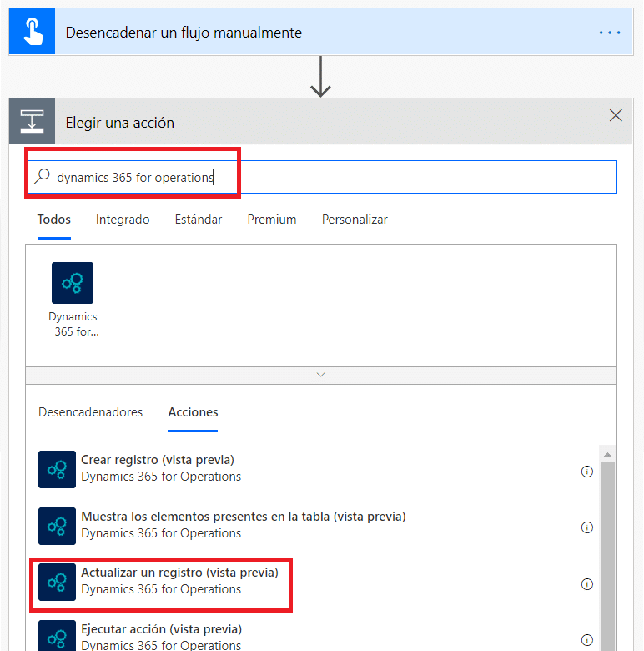Click the actions list scroll-up arrow
Viewport: 644px width, 651px height.
607,455
